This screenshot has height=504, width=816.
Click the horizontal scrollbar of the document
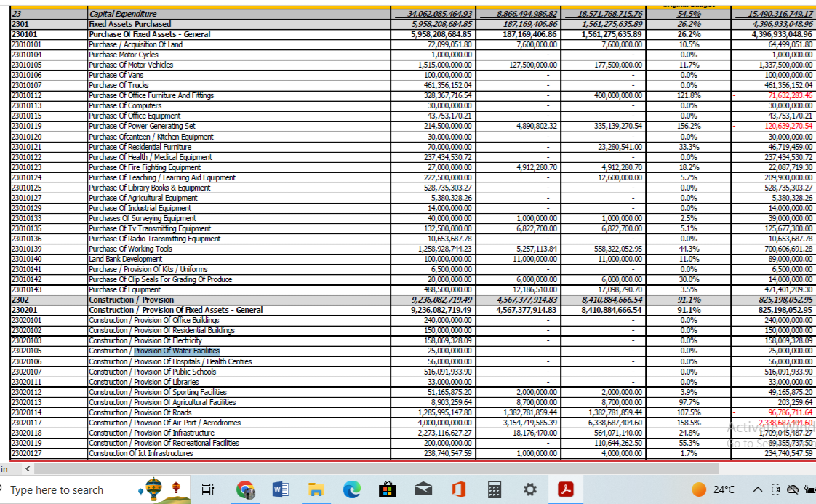pyautogui.click(x=376, y=468)
